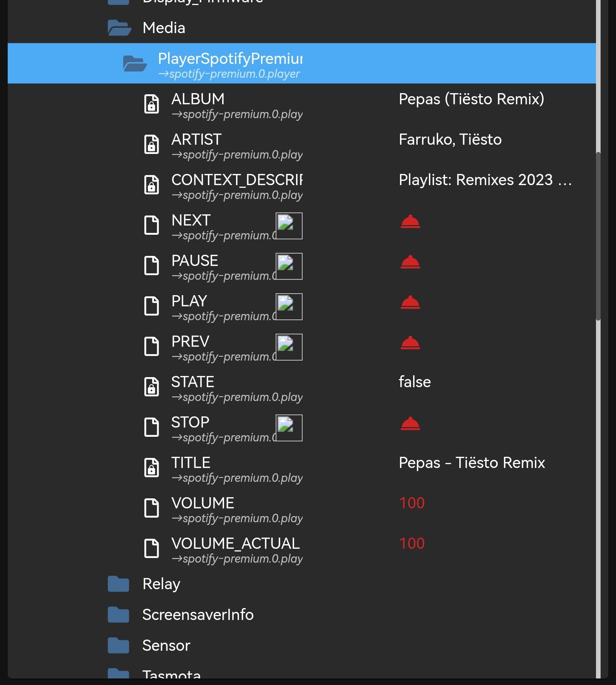Select the STATE row name
616x685 pixels.
192,382
